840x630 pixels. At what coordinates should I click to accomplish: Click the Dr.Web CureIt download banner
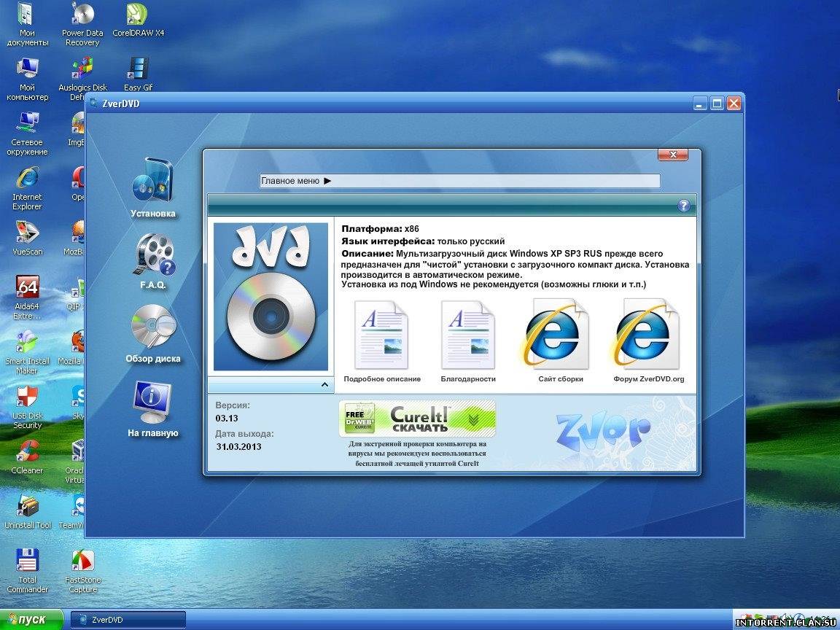coord(417,419)
